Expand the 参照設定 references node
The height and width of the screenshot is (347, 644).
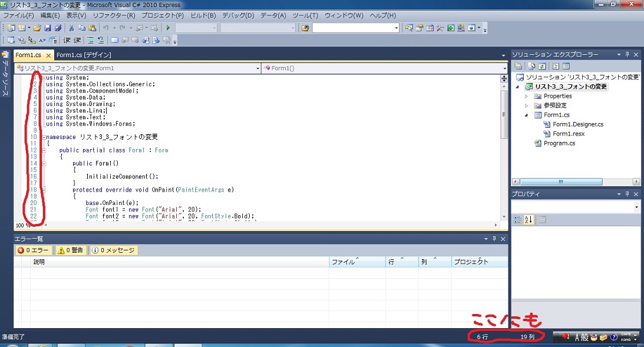[x=527, y=105]
